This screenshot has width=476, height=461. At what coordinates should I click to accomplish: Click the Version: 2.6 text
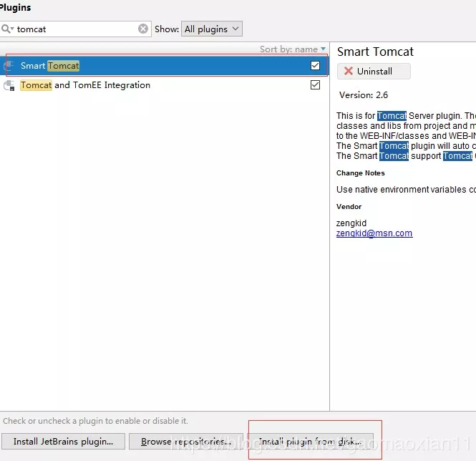point(364,95)
